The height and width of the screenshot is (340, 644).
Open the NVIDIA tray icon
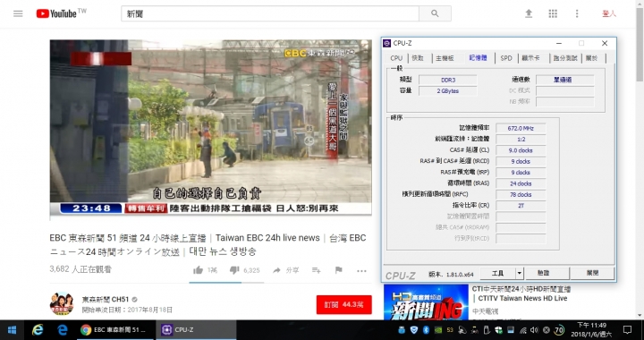(438, 330)
